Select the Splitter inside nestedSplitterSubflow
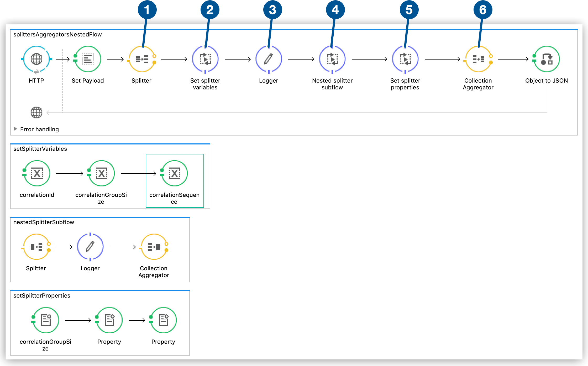This screenshot has height=366, width=588. point(36,246)
